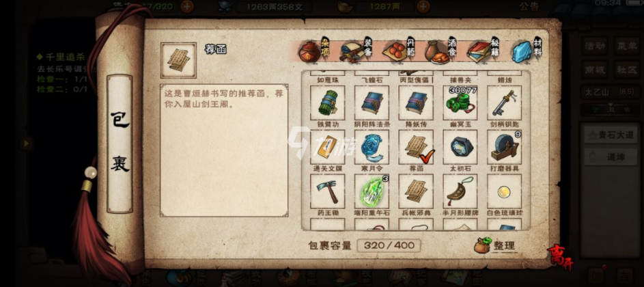644x287 pixels.
Task: Open the 杂项 miscellaneous tab
Action: pos(314,51)
